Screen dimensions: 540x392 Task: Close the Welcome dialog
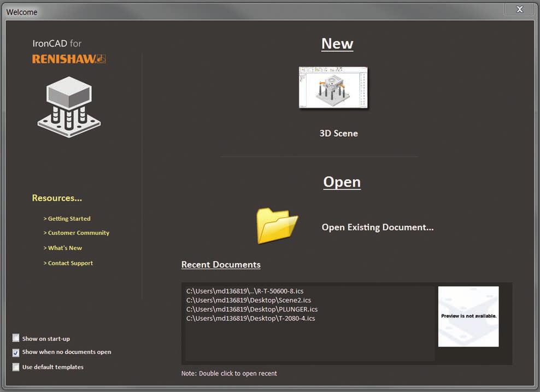(x=520, y=9)
